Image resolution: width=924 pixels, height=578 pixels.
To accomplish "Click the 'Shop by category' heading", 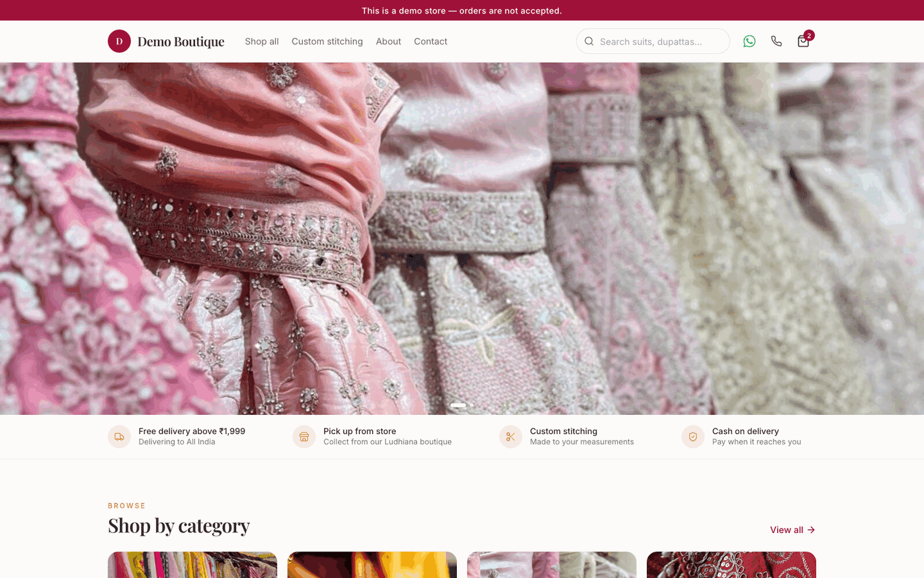I will coord(179,525).
